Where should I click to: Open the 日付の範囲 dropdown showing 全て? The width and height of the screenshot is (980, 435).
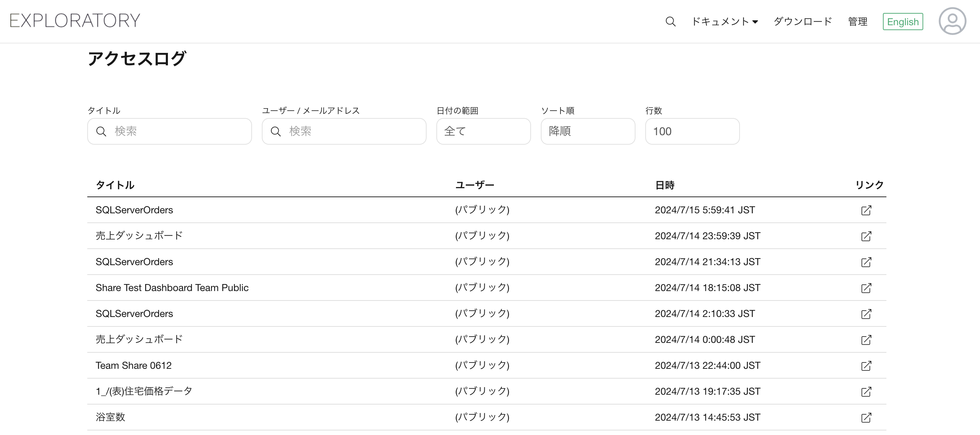click(483, 131)
